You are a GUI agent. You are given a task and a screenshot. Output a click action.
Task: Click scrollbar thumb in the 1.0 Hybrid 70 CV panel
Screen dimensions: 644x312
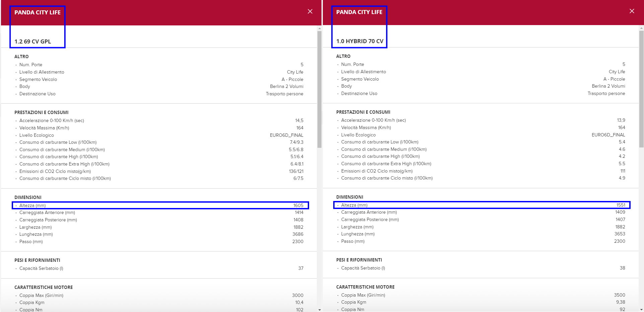[641, 89]
